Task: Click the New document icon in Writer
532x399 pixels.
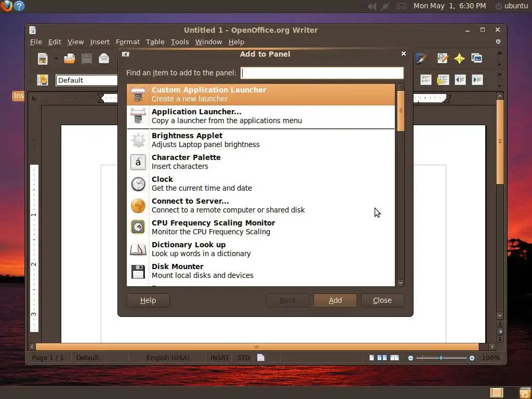Action: 43,59
